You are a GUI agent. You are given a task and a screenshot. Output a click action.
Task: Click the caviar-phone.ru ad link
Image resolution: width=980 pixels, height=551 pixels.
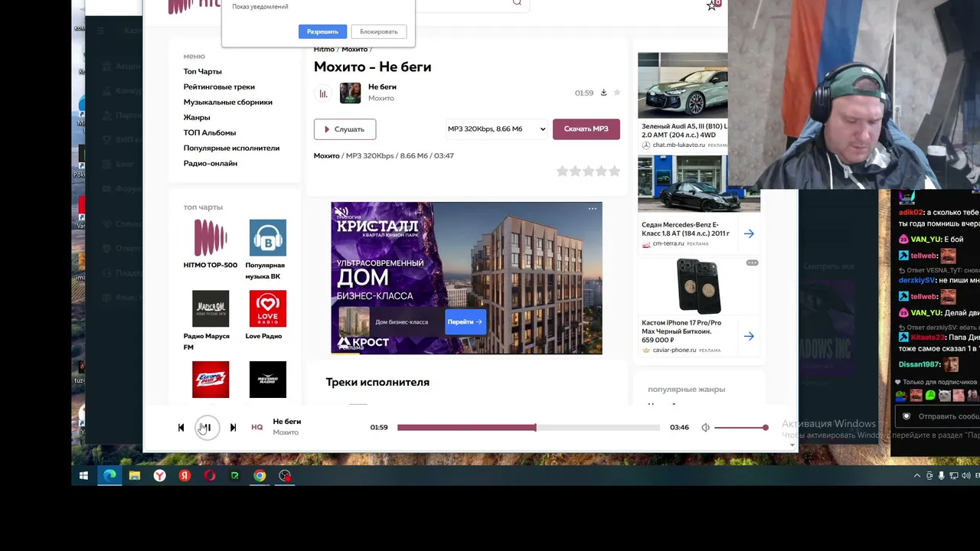[x=674, y=350]
